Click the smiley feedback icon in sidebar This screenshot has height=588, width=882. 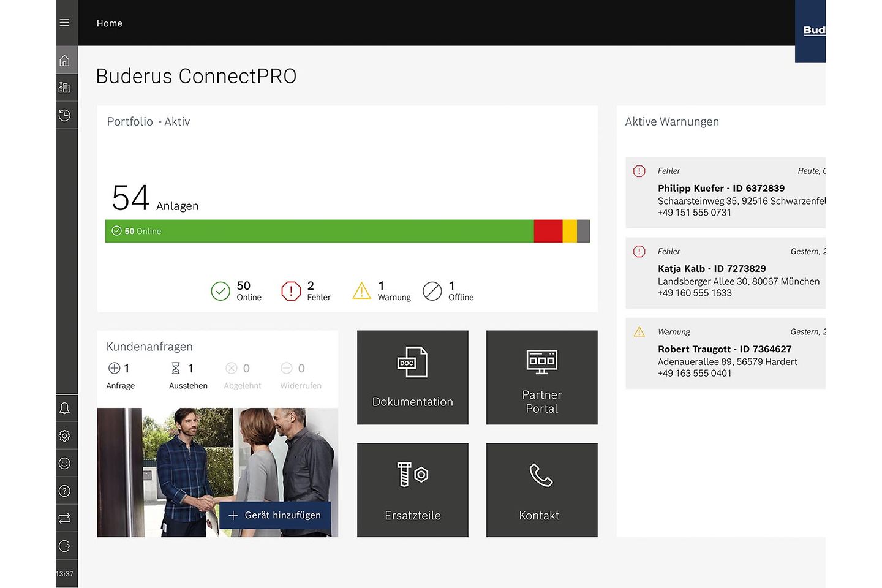click(x=64, y=464)
